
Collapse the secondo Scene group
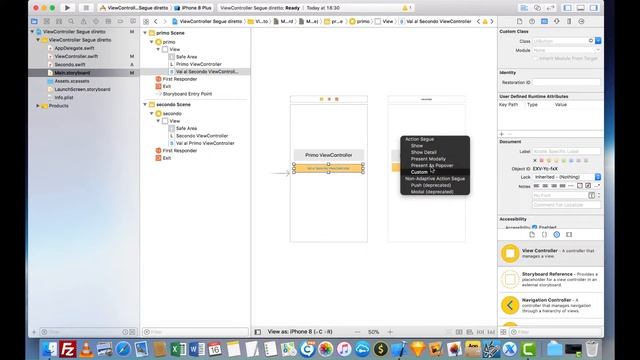pos(145,104)
